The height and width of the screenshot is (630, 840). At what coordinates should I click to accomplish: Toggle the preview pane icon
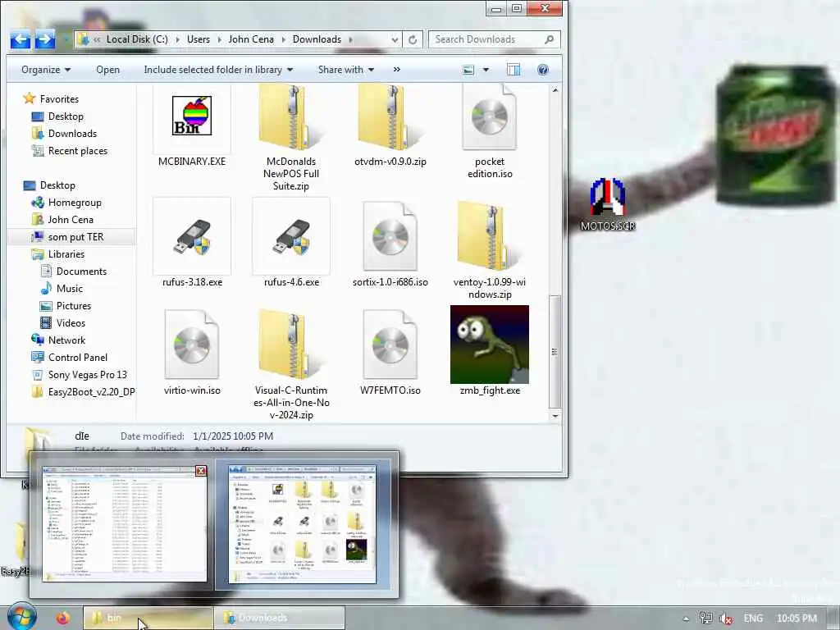tap(514, 70)
